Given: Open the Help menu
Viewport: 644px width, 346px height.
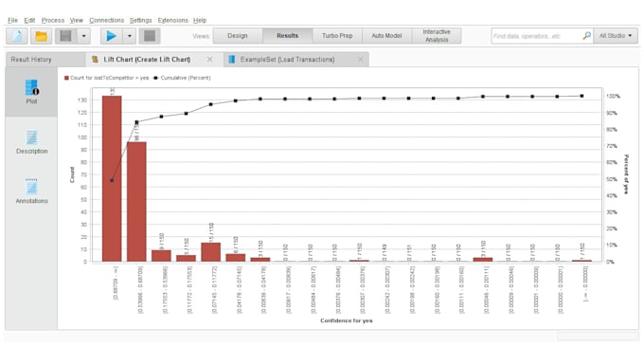Looking at the screenshot, I should (200, 20).
